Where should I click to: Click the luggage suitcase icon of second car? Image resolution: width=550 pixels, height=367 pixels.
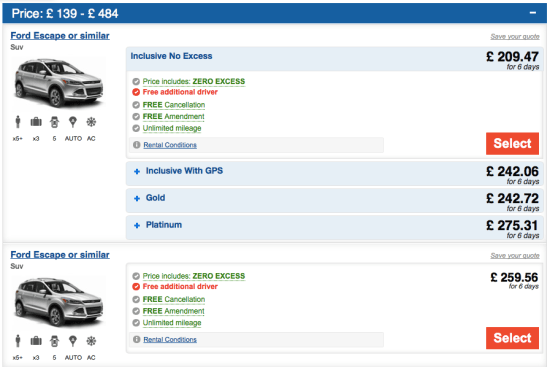coord(36,341)
